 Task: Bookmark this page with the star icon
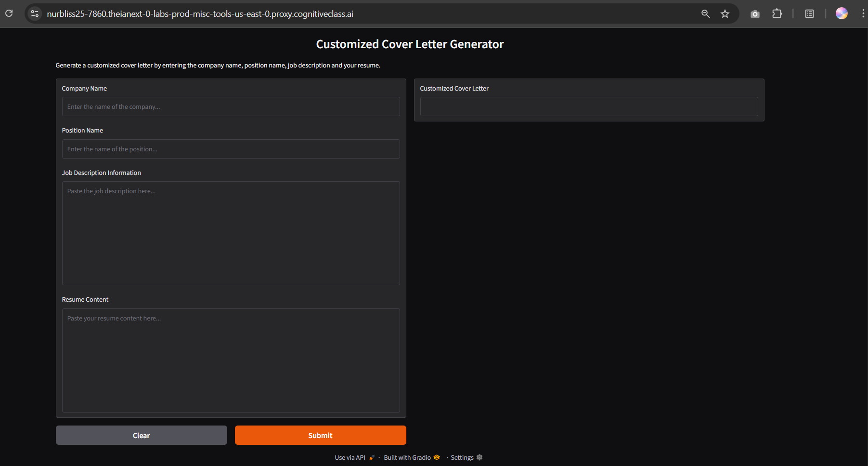[725, 13]
